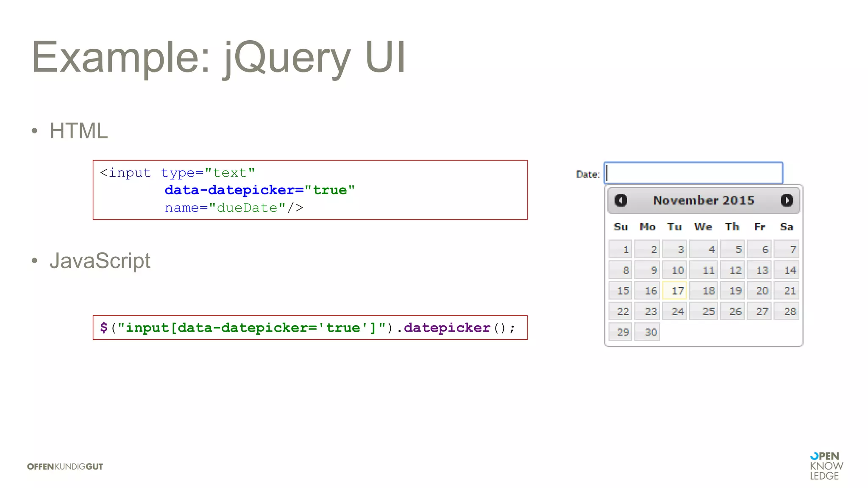Choose date 6 in calendar
This screenshot has width=868, height=488.
click(x=759, y=249)
